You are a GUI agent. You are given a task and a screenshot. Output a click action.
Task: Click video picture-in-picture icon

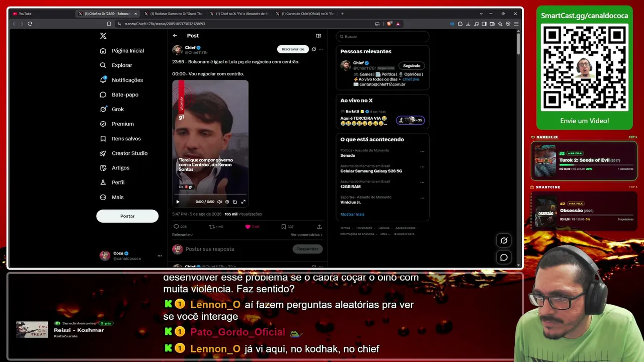235,202
